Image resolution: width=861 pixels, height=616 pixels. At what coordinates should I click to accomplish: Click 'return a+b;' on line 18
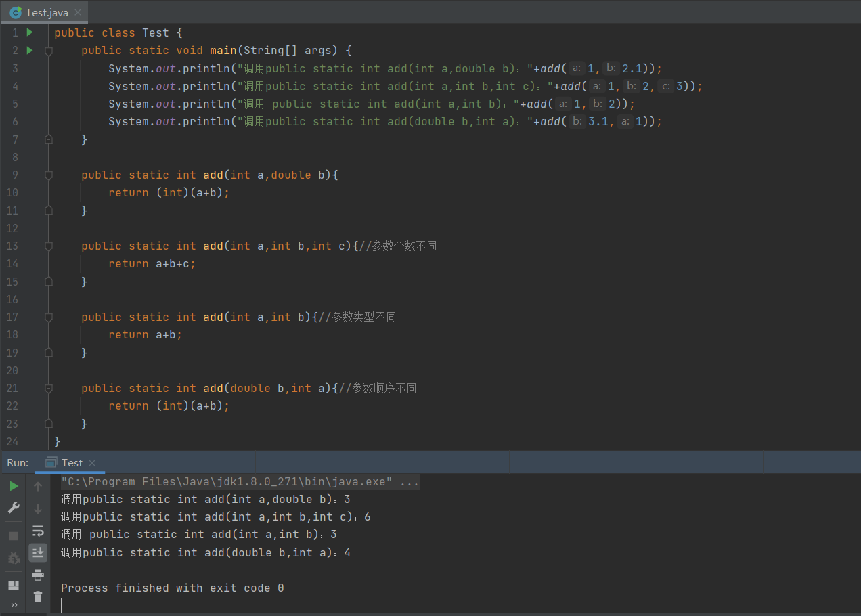tap(146, 335)
